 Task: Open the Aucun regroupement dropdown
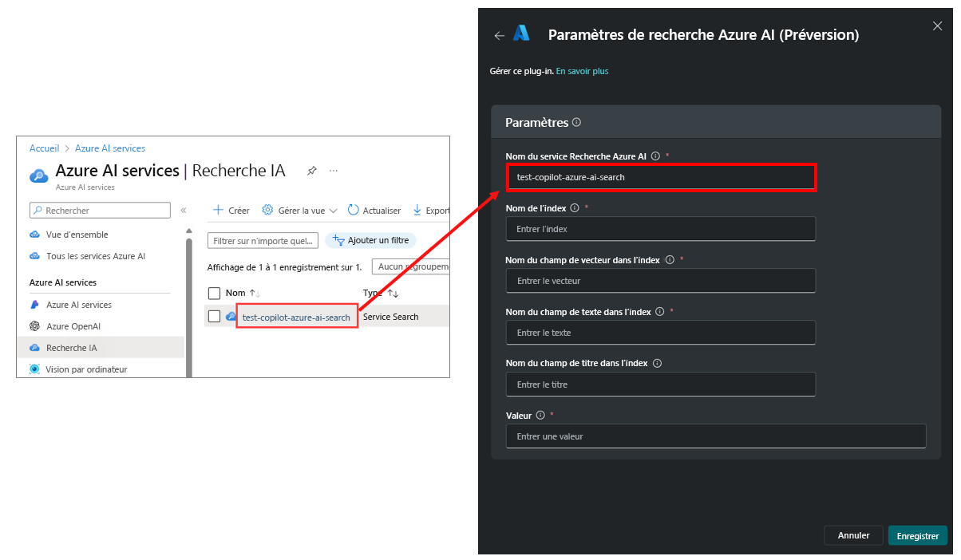(x=411, y=266)
